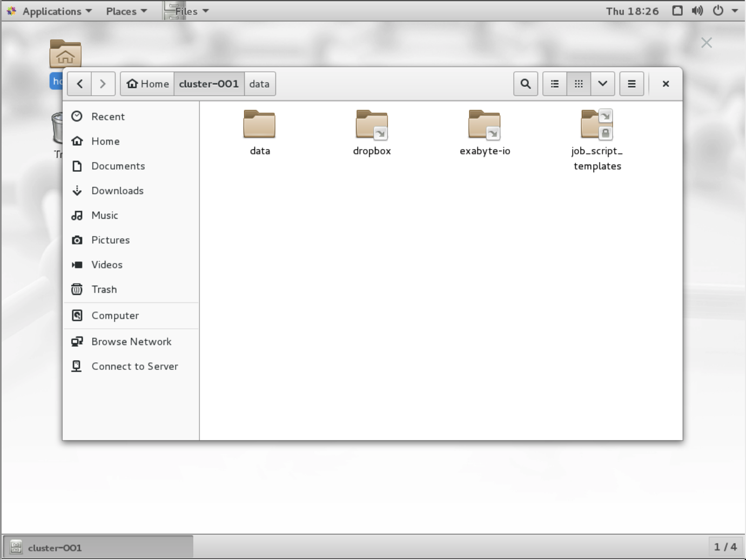The height and width of the screenshot is (560, 746).
Task: Select the cluster-001 breadcrumb segment
Action: (209, 84)
